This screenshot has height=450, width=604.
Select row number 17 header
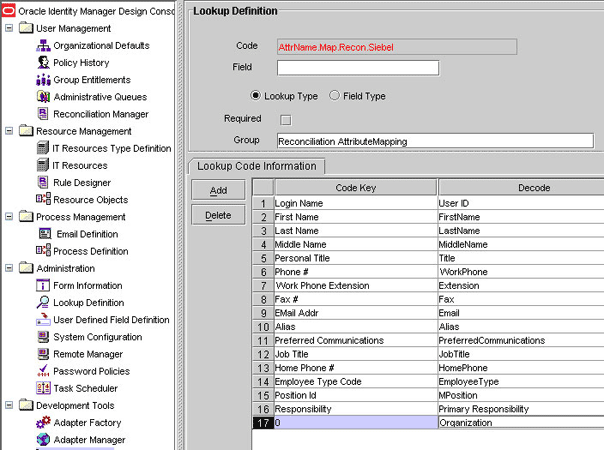[x=263, y=423]
